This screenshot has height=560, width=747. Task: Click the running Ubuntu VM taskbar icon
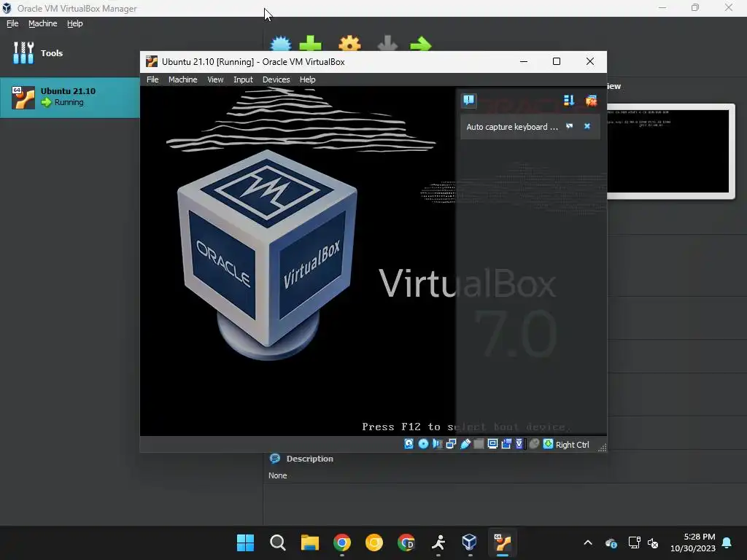point(502,542)
